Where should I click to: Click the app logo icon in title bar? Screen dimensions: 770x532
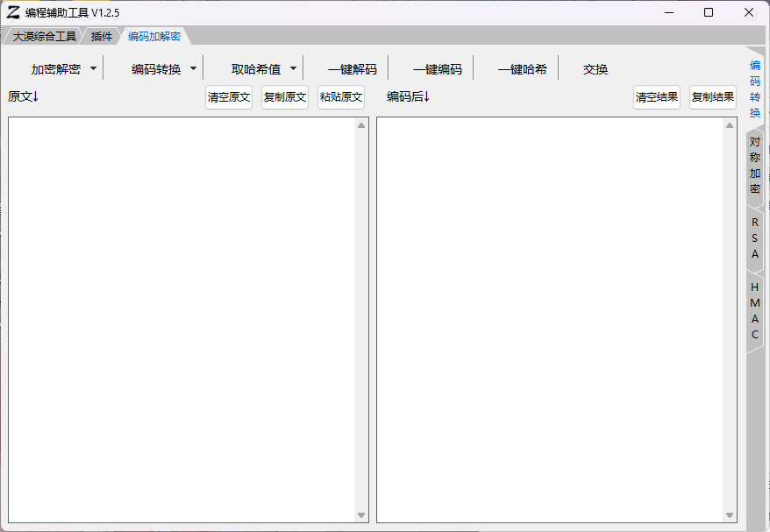click(13, 12)
